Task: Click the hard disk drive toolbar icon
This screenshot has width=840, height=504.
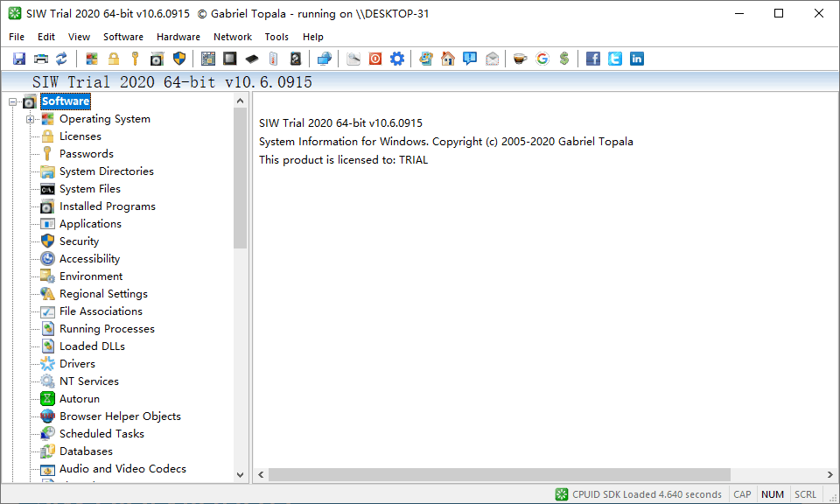Action: tap(296, 59)
